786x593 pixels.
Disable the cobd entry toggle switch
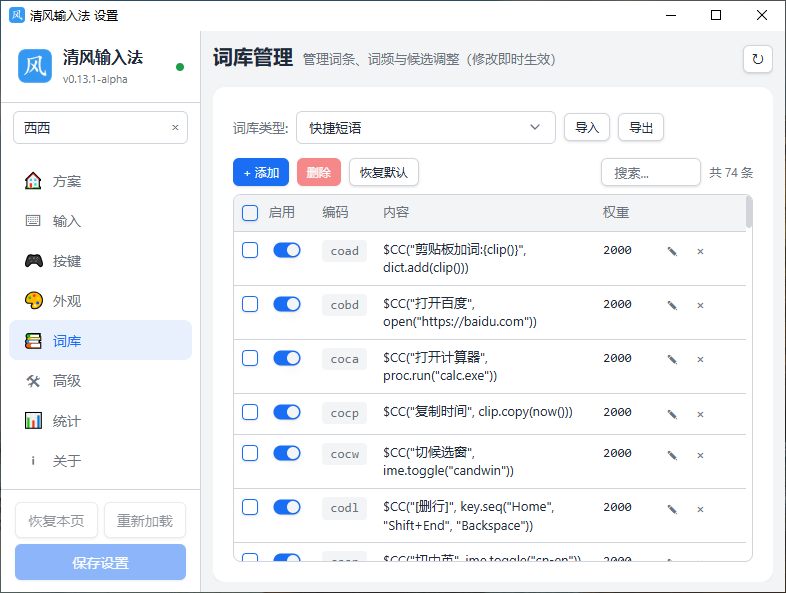pyautogui.click(x=287, y=304)
